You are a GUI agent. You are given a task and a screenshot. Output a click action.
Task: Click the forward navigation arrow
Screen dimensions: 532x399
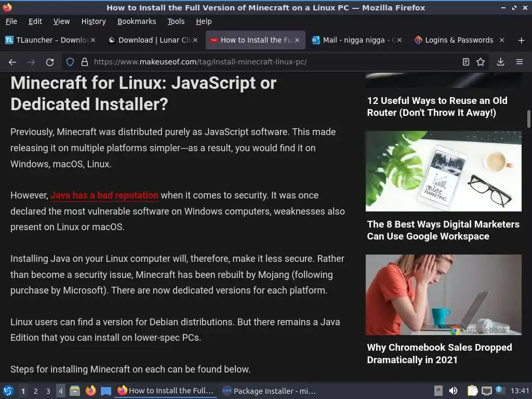pyautogui.click(x=31, y=62)
